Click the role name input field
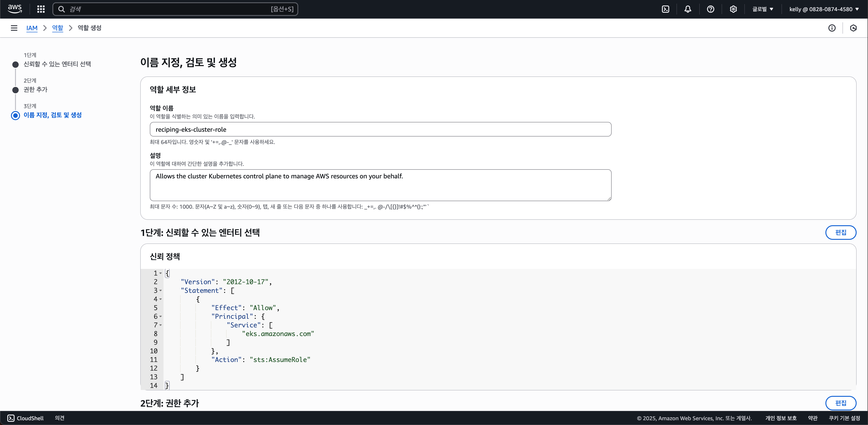Image resolution: width=868 pixels, height=425 pixels. (x=380, y=129)
